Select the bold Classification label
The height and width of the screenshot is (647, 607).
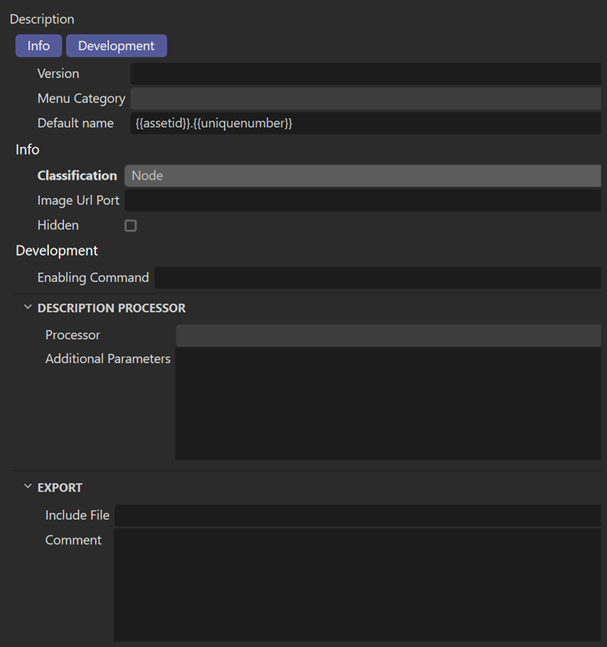tap(77, 176)
